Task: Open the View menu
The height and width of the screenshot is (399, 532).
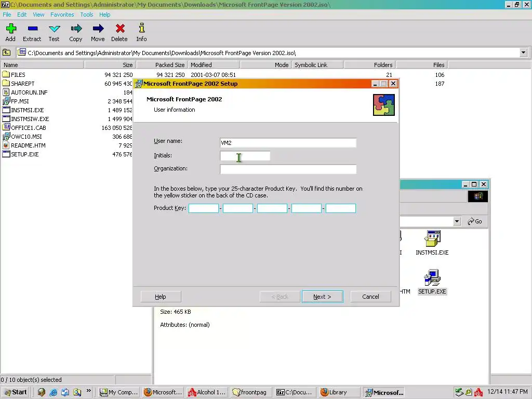Action: (x=38, y=15)
